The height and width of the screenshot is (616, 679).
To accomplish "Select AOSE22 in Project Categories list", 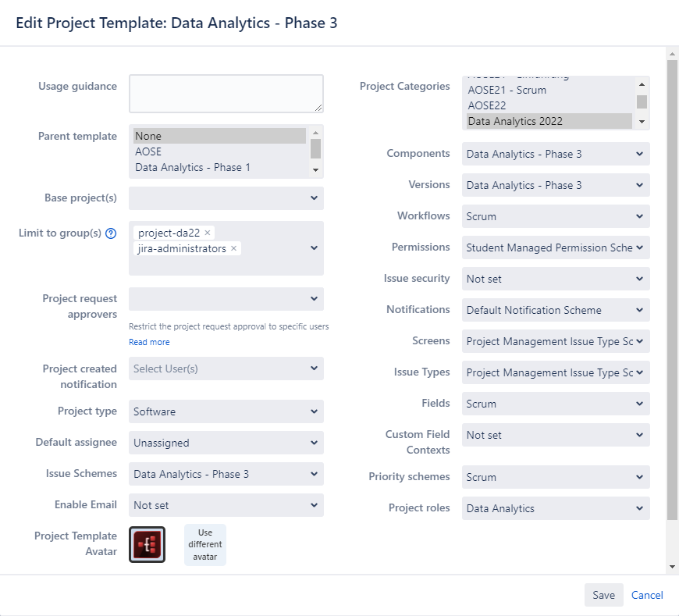I will pos(485,105).
